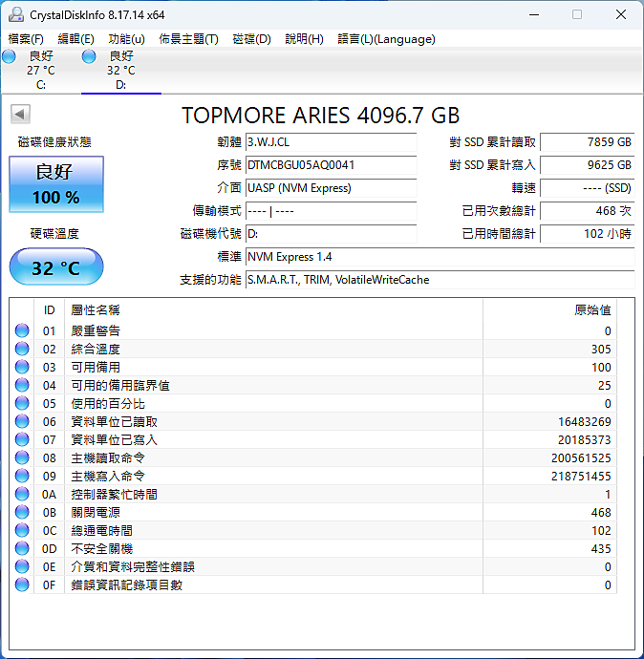Click the raw value 20185373
644x659 pixels.
point(585,439)
